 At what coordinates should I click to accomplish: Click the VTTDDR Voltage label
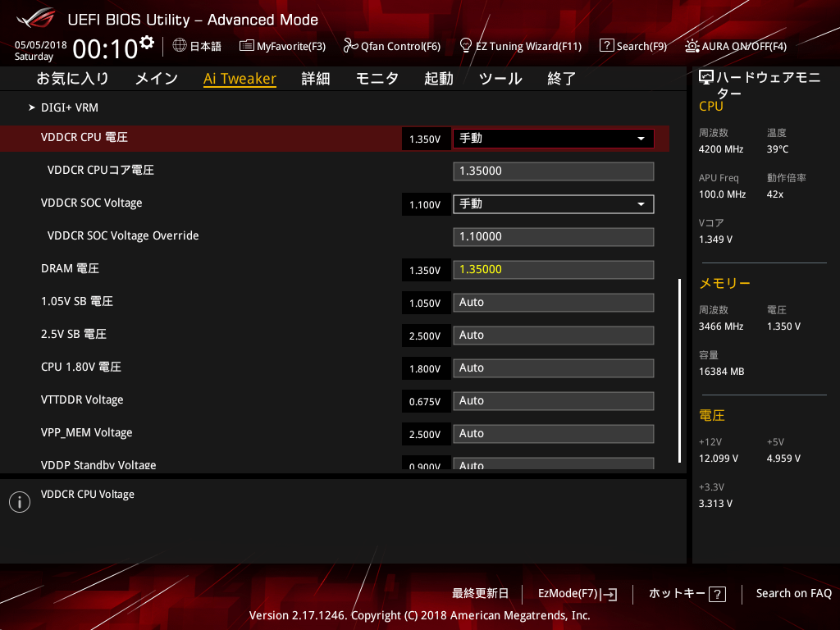tap(82, 400)
